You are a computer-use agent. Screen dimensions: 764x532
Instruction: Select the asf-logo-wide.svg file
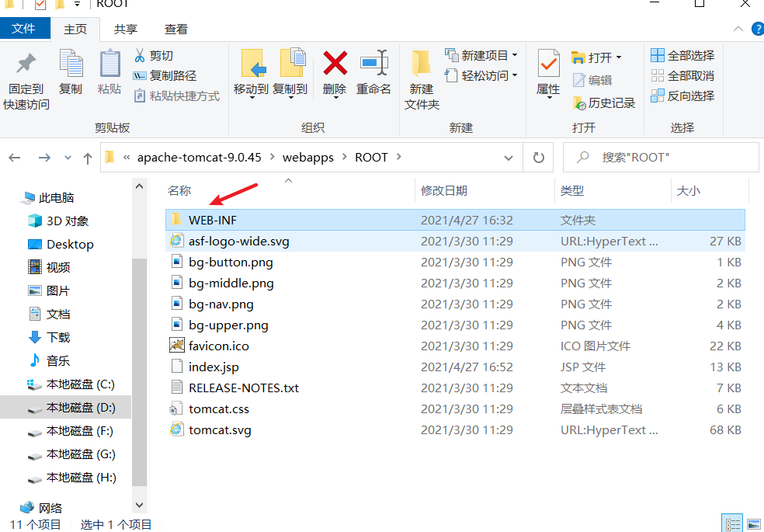tap(455, 242)
